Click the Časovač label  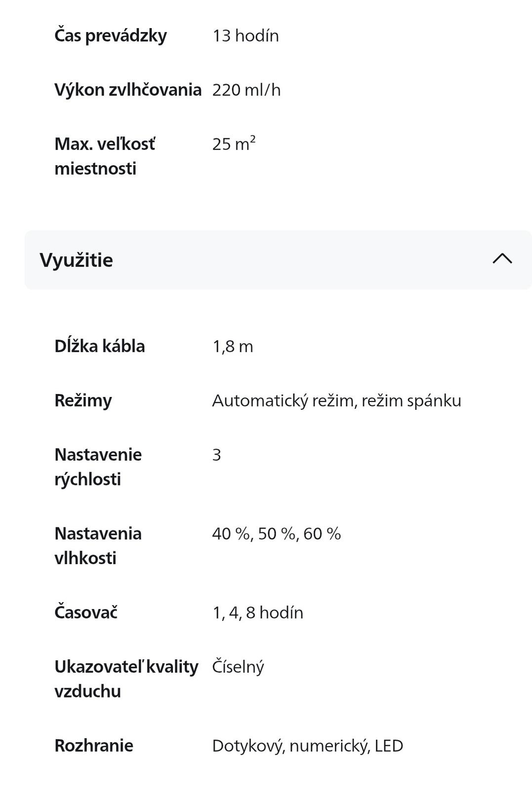coord(86,613)
